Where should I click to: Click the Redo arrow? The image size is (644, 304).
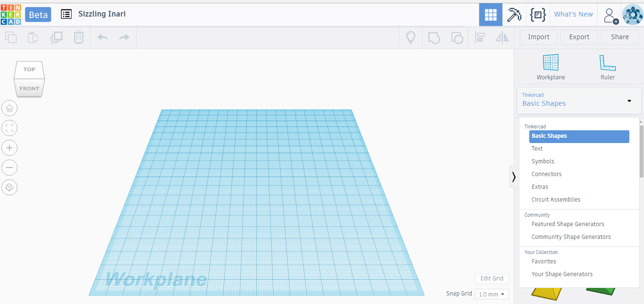(124, 37)
